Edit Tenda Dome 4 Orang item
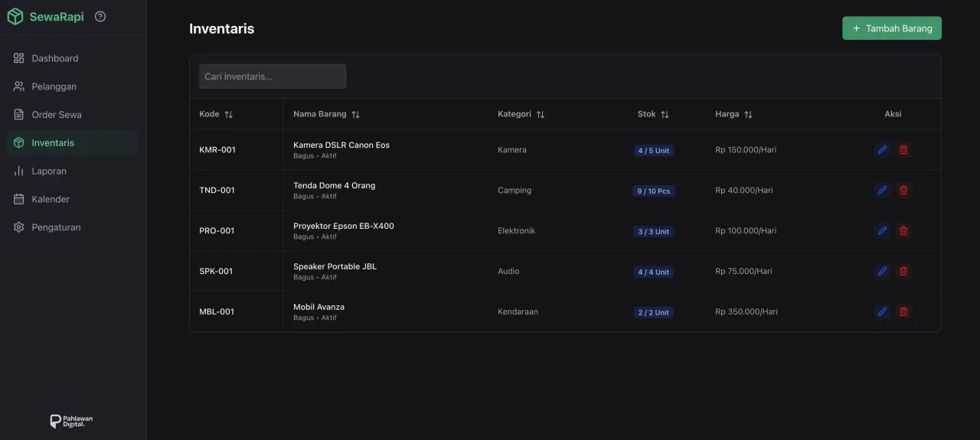 [x=882, y=191]
